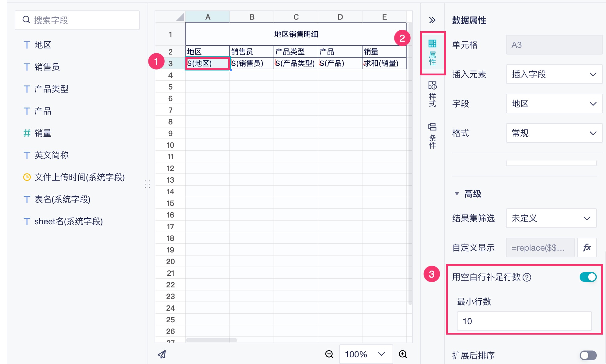
Task: Collapse the properties panel with double-chevron icon
Action: coord(432,20)
